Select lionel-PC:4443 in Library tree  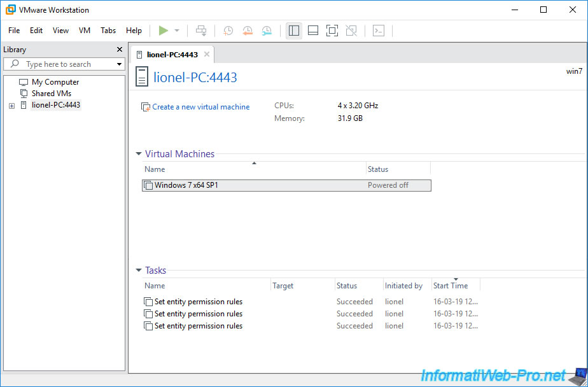coord(56,105)
